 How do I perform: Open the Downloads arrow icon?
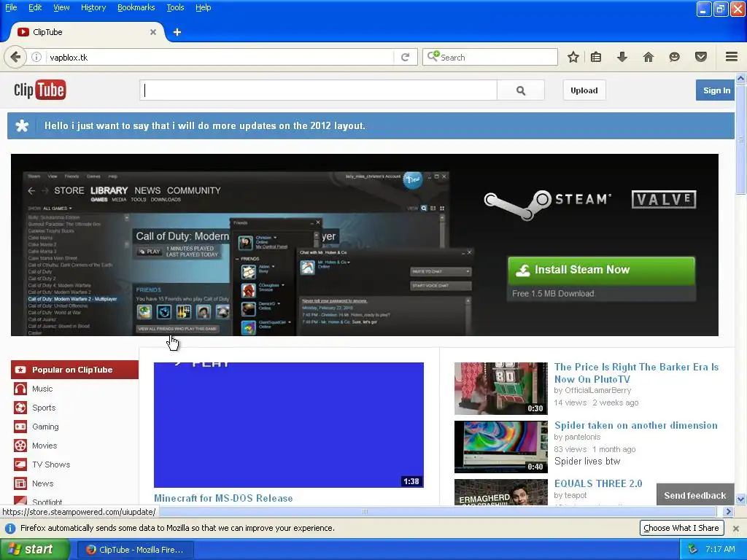pyautogui.click(x=622, y=57)
